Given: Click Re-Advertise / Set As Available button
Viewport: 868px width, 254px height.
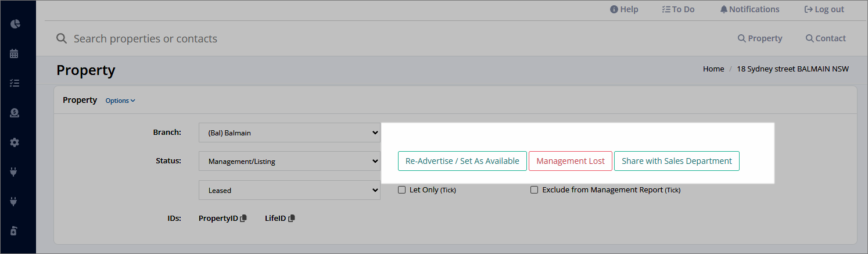Looking at the screenshot, I should tap(462, 161).
